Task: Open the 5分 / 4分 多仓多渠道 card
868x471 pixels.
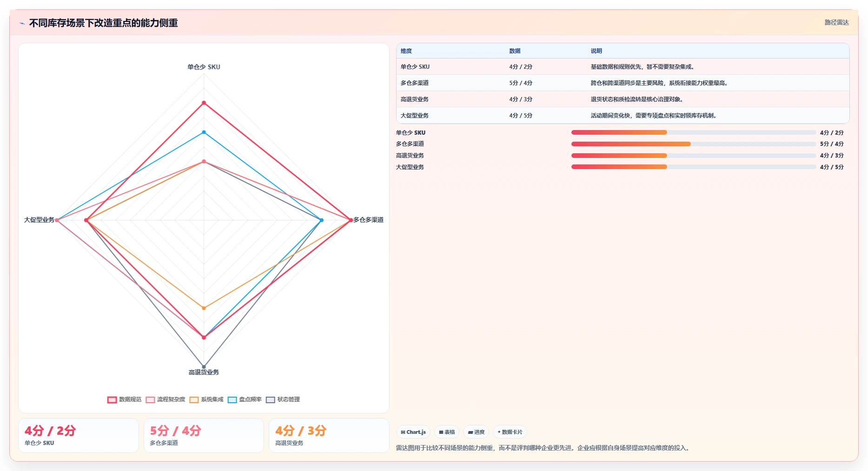Action: click(x=204, y=436)
